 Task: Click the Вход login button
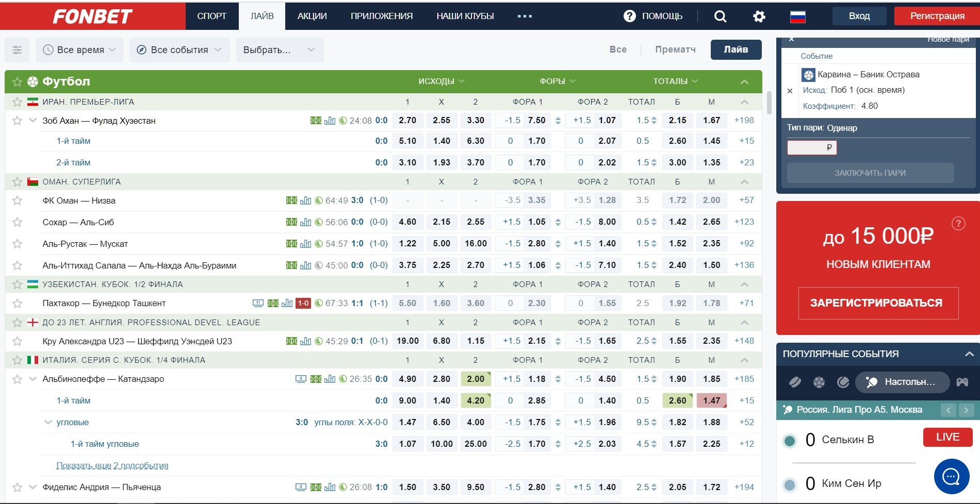[x=859, y=16]
